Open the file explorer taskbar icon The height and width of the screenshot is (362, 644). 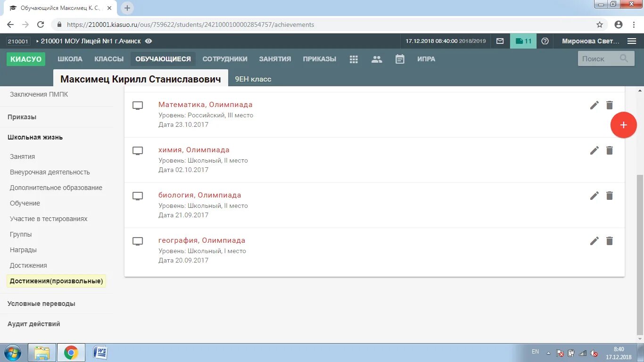point(42,353)
